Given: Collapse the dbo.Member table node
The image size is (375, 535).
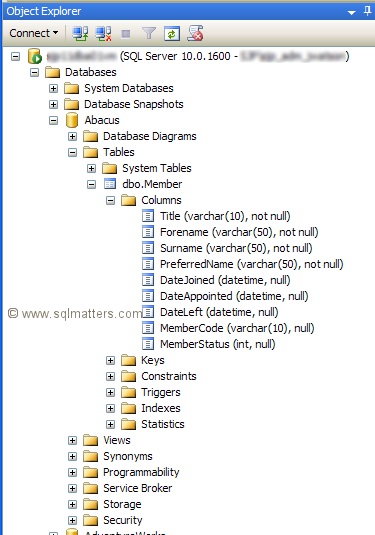Looking at the screenshot, I should 91,185.
